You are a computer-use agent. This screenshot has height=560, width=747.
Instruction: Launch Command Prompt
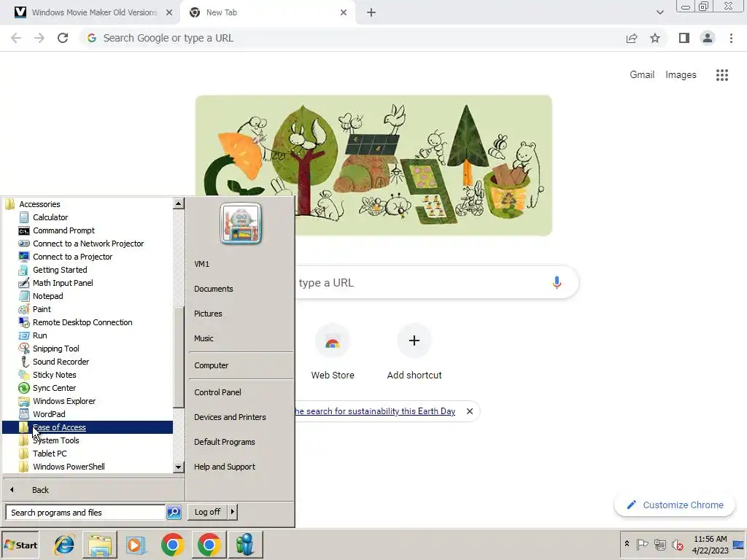(63, 230)
